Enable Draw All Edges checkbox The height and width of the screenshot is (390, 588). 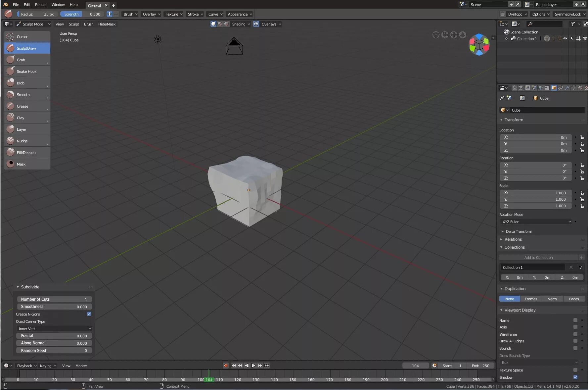click(575, 341)
